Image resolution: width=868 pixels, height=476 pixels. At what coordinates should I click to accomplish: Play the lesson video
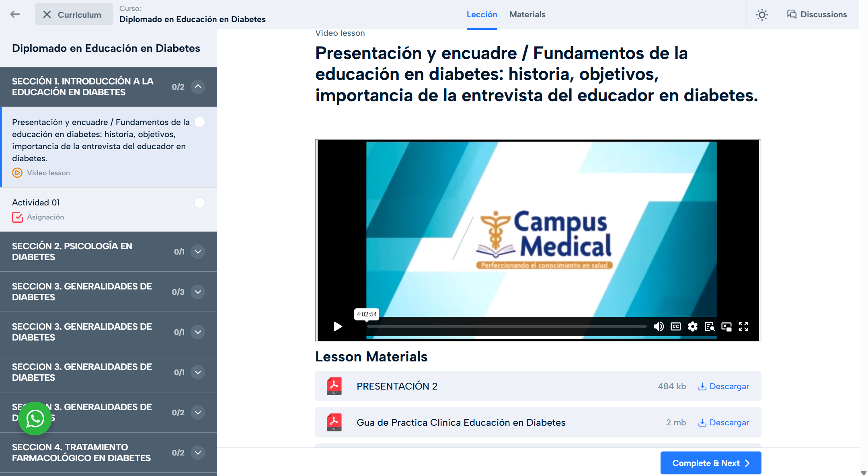point(338,326)
